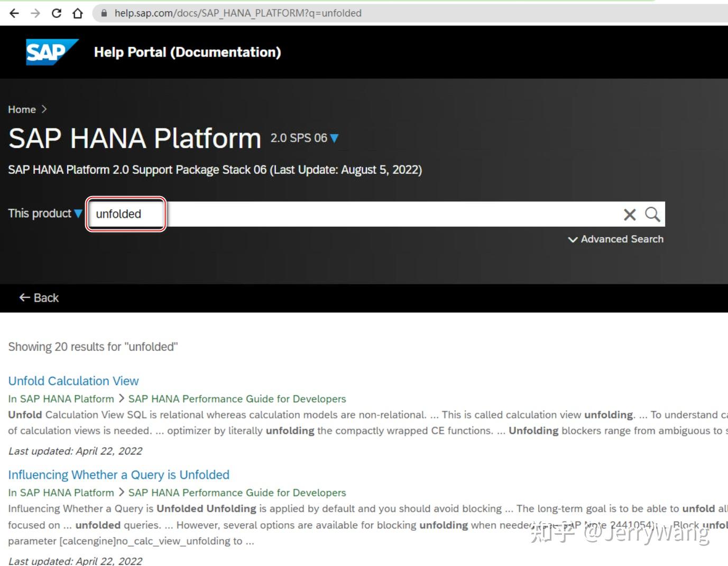Reload the current page
This screenshot has width=728, height=566.
point(56,13)
